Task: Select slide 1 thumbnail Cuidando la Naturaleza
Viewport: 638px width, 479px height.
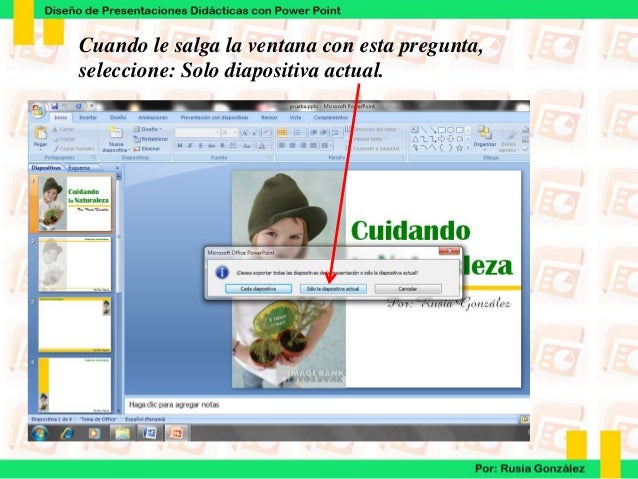Action: click(74, 203)
